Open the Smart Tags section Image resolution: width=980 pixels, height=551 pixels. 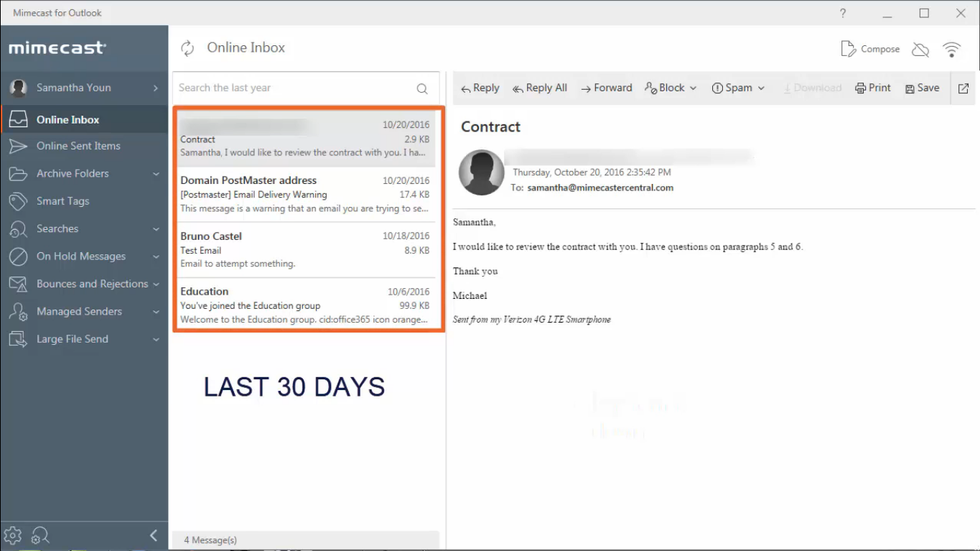click(63, 200)
